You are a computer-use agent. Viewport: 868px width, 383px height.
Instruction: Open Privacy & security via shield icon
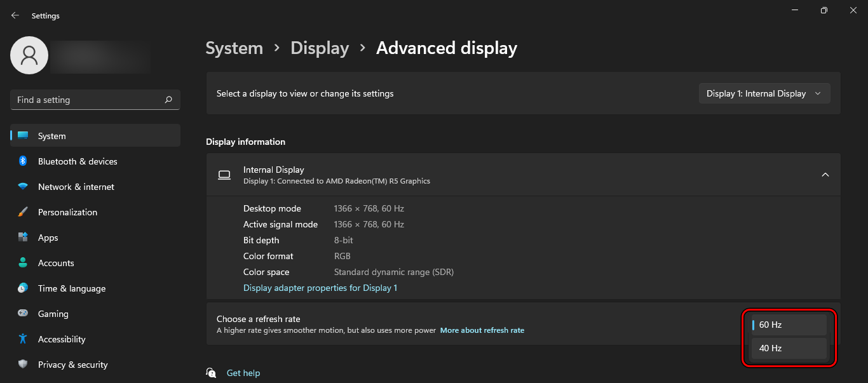(24, 365)
